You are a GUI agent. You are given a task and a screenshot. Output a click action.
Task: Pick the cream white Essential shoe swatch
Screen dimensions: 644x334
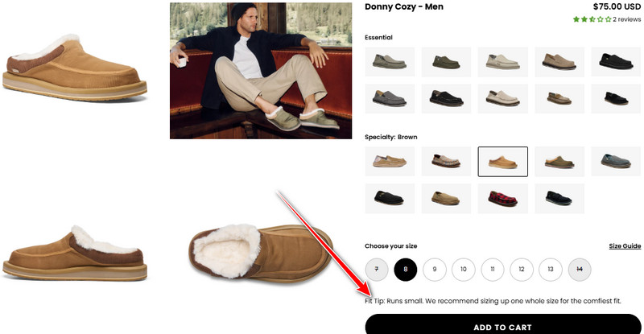coord(502,62)
